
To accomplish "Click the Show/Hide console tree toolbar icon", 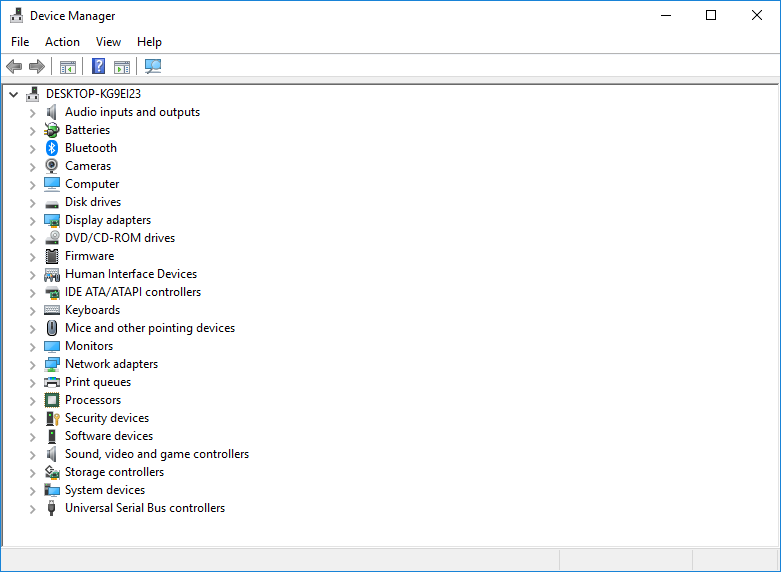I will click(x=68, y=67).
